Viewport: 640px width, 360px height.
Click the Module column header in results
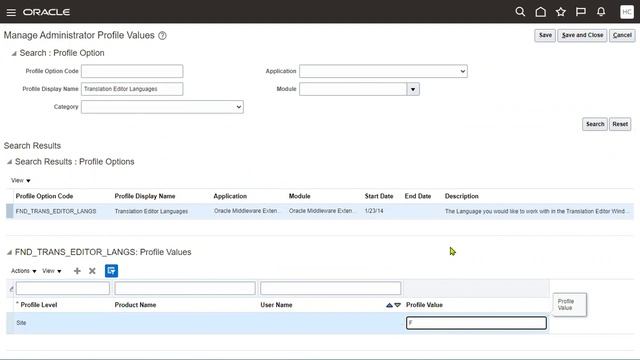[x=300, y=196]
